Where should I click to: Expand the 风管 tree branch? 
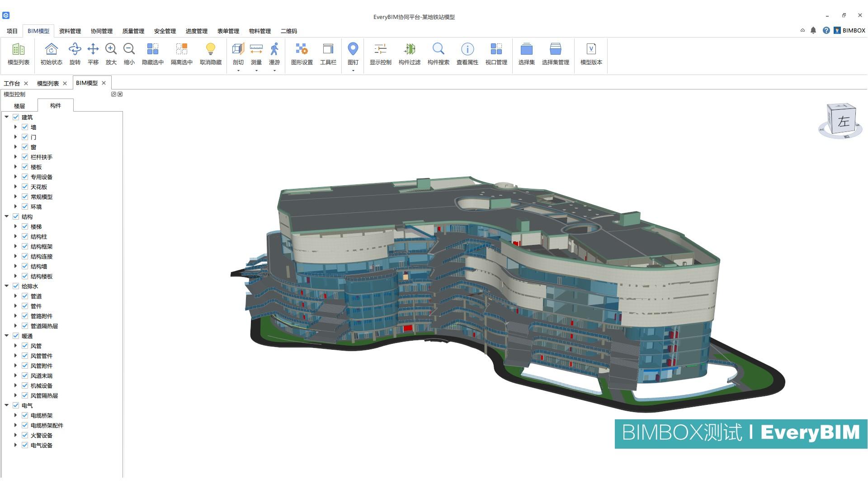tap(16, 346)
